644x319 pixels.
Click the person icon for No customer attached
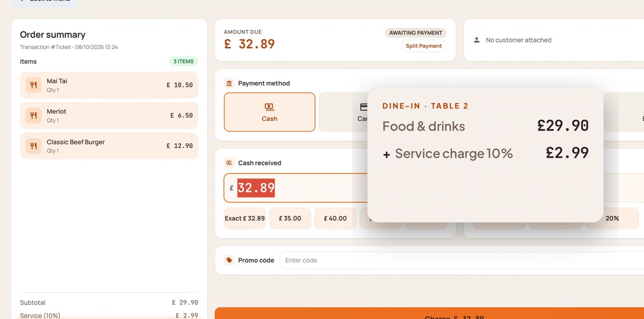477,40
